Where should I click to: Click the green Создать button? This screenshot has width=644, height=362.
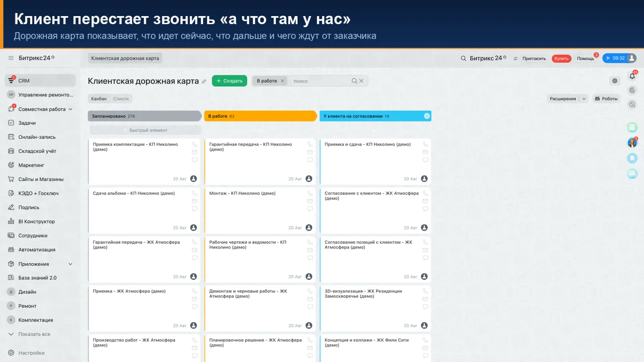click(x=229, y=81)
